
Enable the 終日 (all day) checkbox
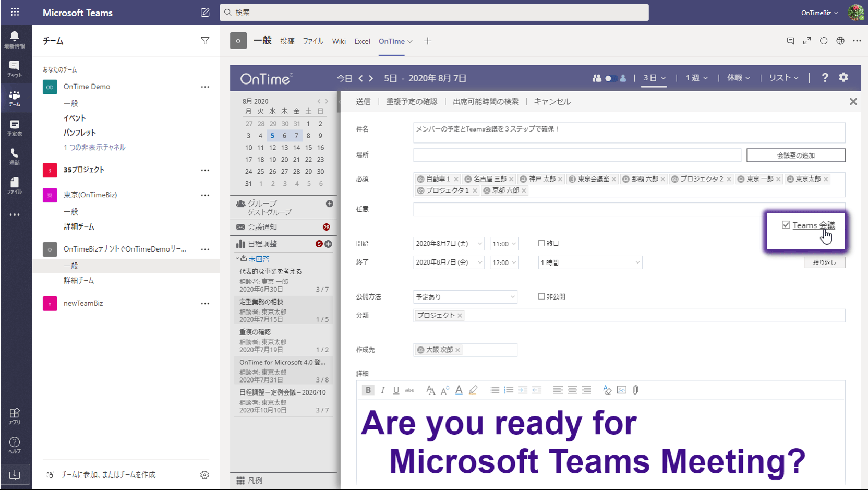tap(541, 243)
